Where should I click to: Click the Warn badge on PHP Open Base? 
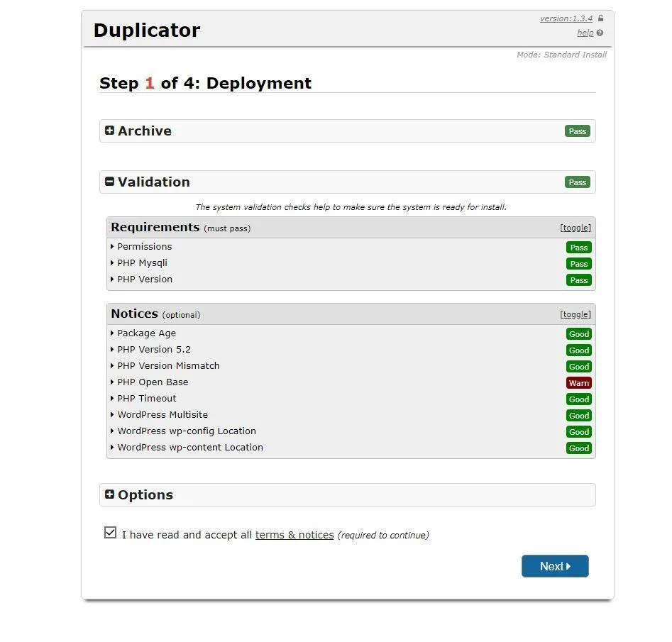579,382
